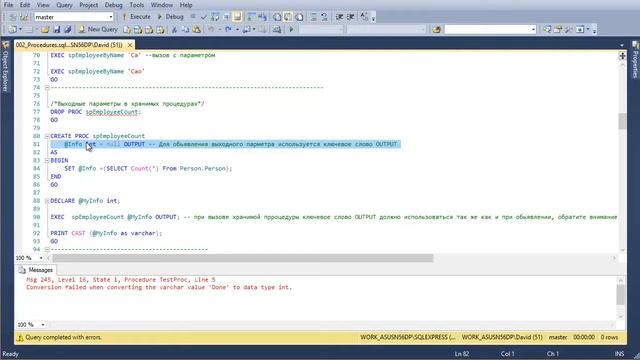Viewport: 640px width, 360px height.
Task: Open the Redo history dropdown arrow
Action: point(237,29)
